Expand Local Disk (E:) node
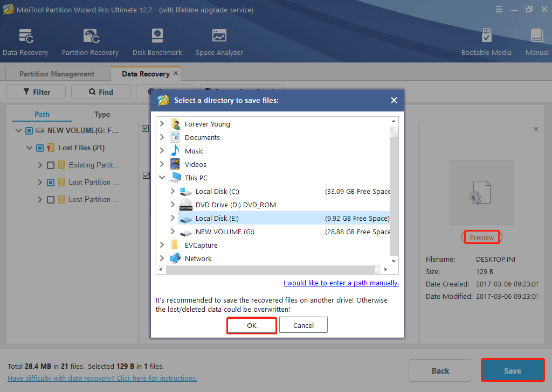 pyautogui.click(x=172, y=218)
